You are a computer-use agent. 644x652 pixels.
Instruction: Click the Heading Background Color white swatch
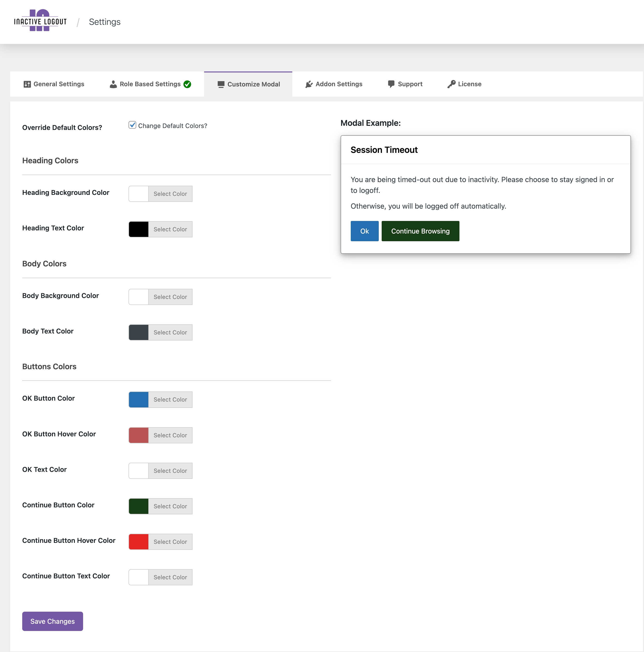click(139, 194)
